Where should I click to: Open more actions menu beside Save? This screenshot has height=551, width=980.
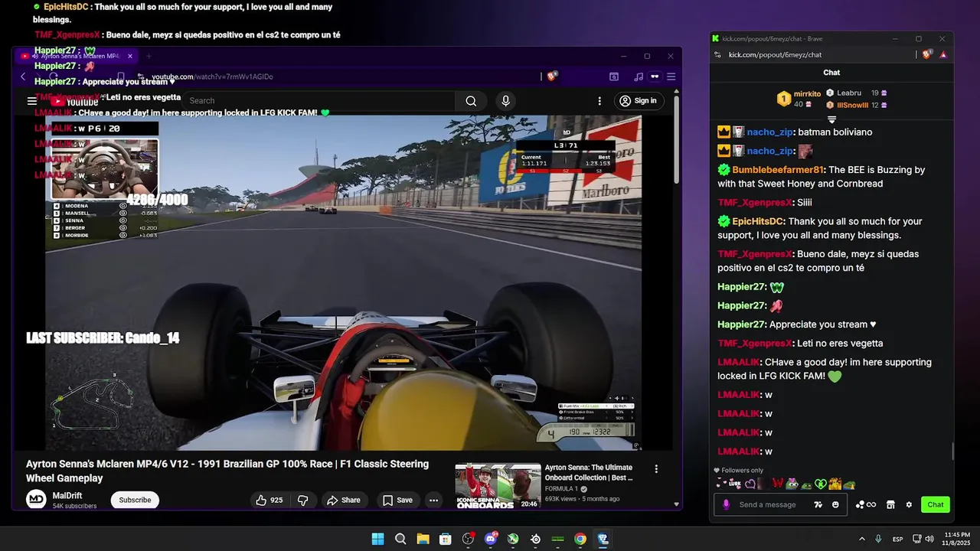pyautogui.click(x=433, y=500)
